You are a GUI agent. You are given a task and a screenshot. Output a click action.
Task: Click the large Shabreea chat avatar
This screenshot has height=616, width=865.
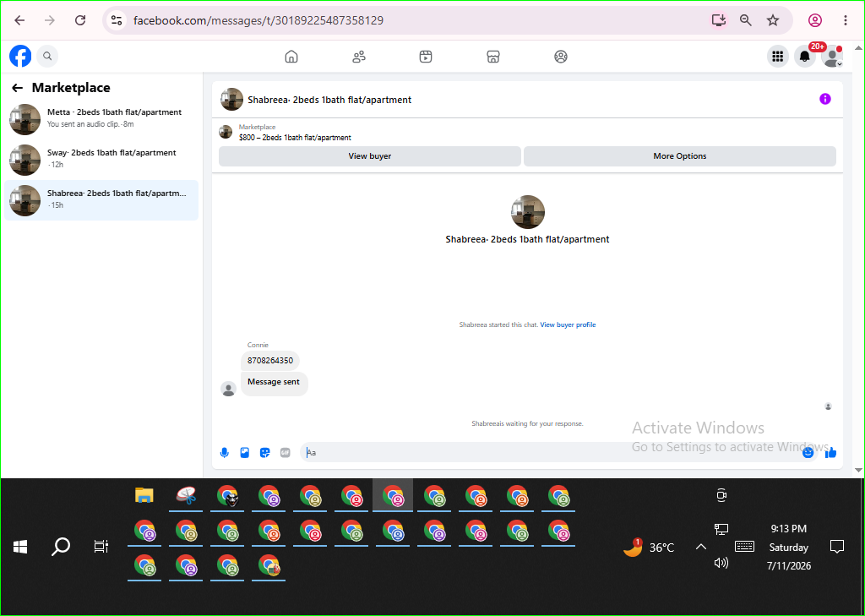[x=528, y=212]
